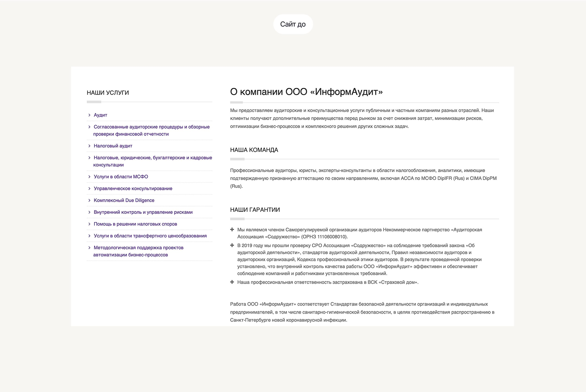Click chevron beside Управленческое консультирование
This screenshot has width=586, height=392.
click(x=89, y=189)
